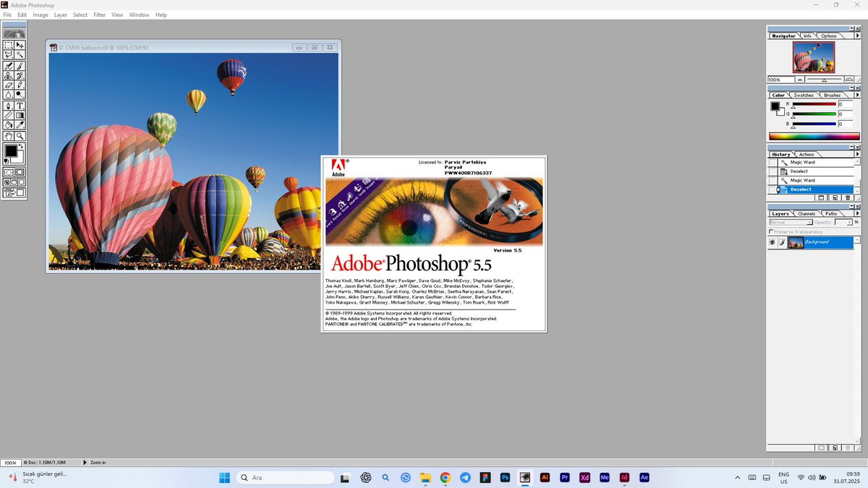The height and width of the screenshot is (488, 868).
Task: Click the red R slider track
Action: point(814,104)
